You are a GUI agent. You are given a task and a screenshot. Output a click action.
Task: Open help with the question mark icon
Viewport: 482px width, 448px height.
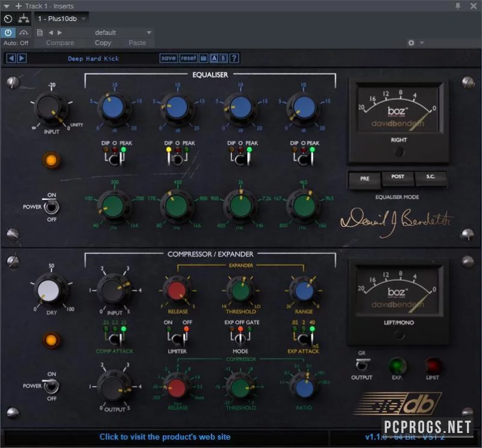[234, 58]
